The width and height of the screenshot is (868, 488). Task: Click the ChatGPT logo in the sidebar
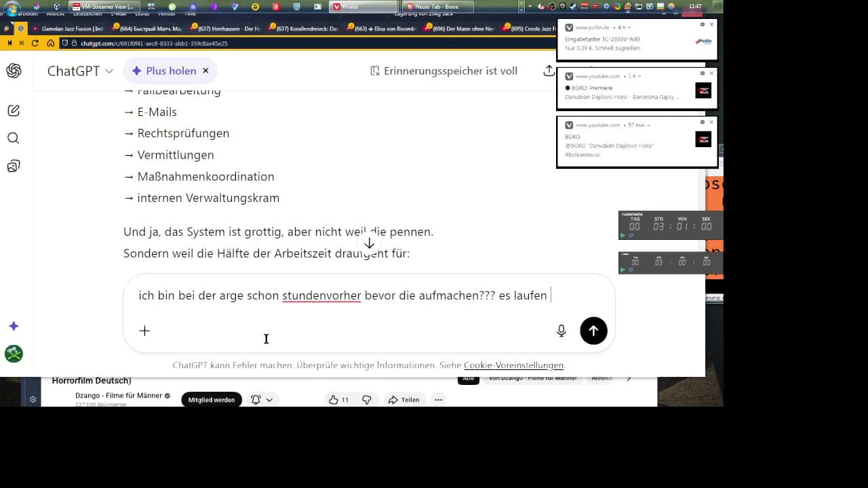(x=14, y=70)
